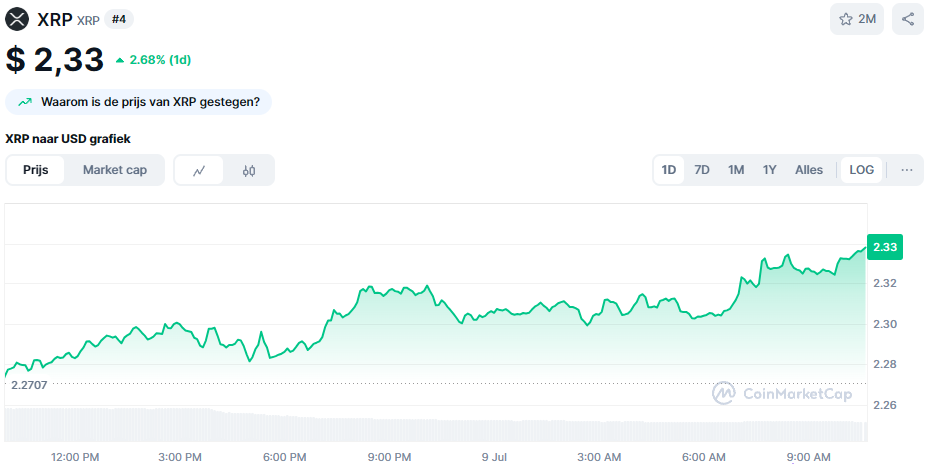Click the XRP coin logo icon
Screen dimensions: 926x464
point(17,19)
